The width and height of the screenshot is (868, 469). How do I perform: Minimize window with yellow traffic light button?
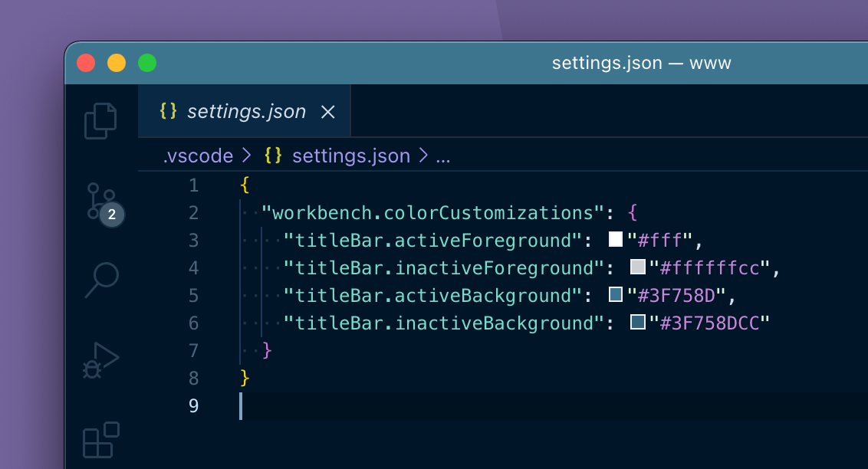(117, 63)
